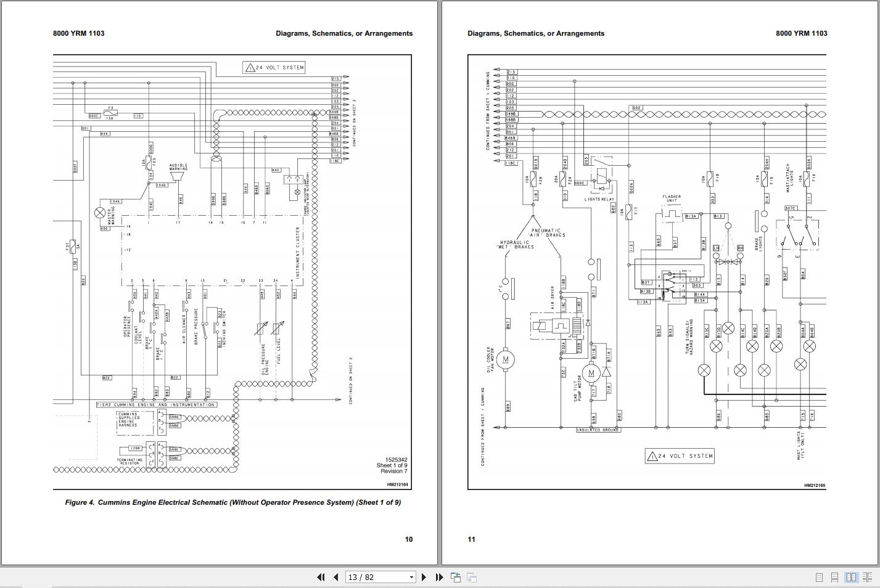Click the 1525342 part number text
The image size is (880, 588).
point(397,460)
